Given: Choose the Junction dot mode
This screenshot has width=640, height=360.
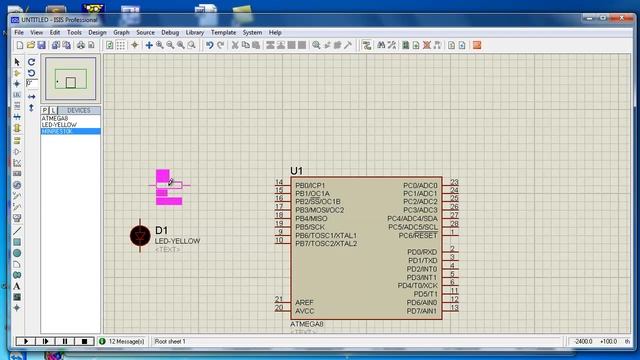Looking at the screenshot, I should pos(17,84).
